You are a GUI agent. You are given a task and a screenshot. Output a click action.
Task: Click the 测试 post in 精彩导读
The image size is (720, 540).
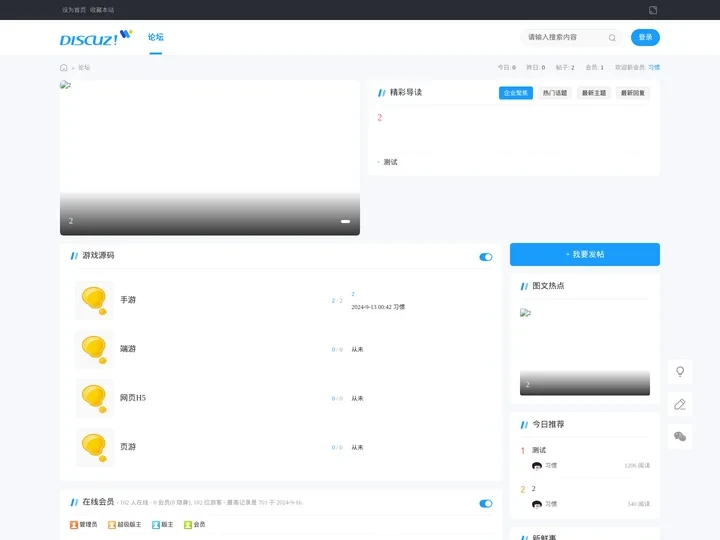point(390,162)
